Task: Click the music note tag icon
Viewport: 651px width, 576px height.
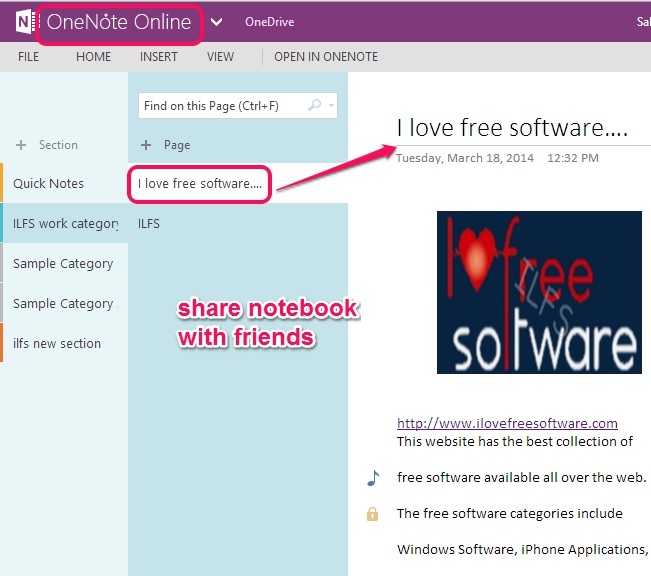Action: [373, 478]
